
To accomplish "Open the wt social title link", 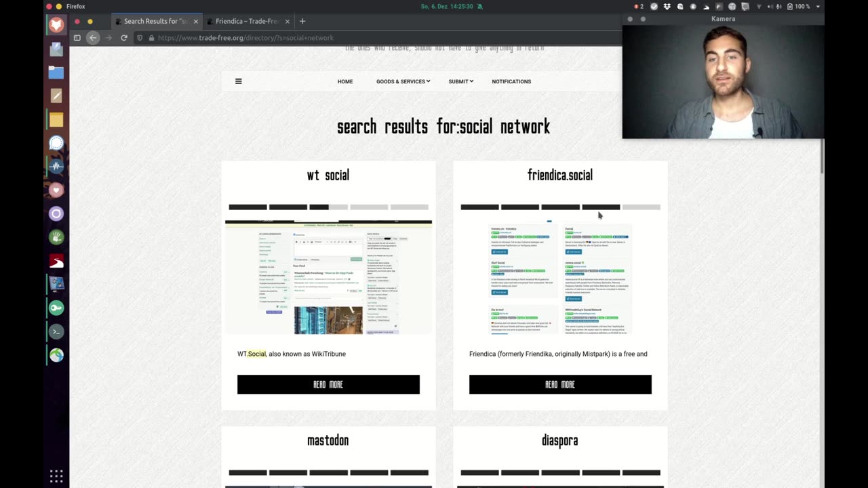I will click(x=328, y=175).
